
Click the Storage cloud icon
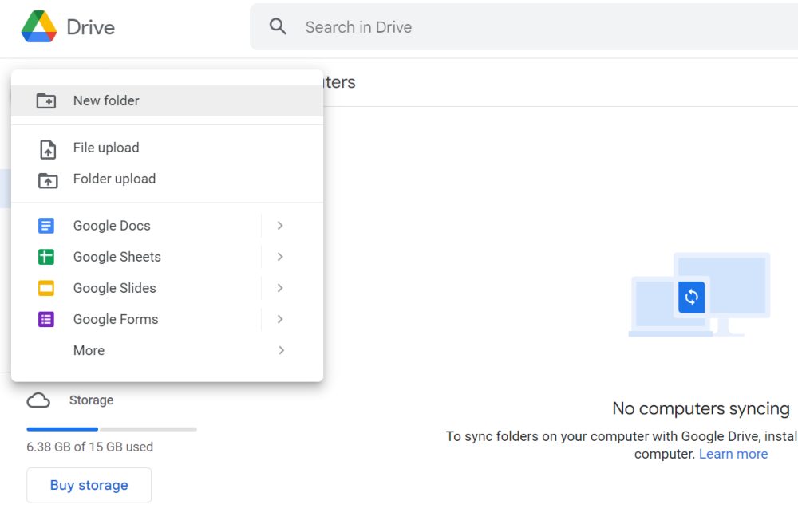click(38, 400)
